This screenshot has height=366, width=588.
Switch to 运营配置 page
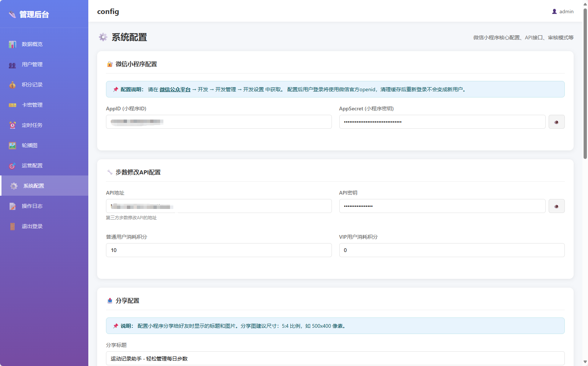pyautogui.click(x=44, y=166)
